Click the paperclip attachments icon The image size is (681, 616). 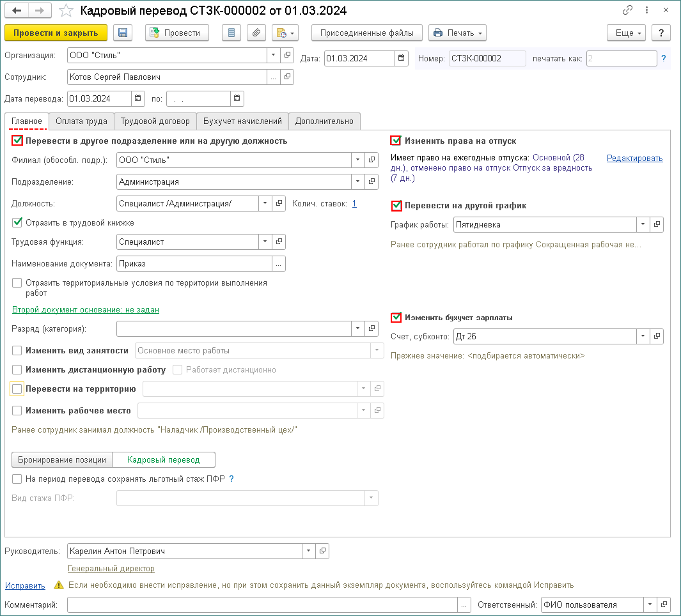click(x=256, y=33)
